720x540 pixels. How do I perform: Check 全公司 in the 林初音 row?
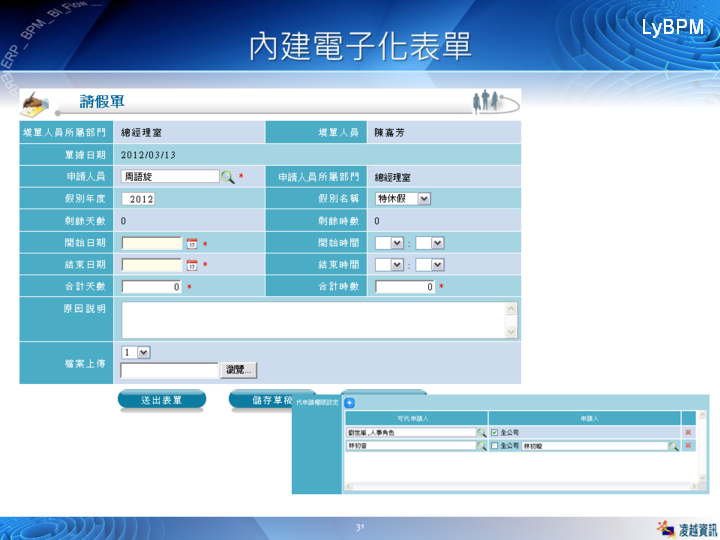pyautogui.click(x=495, y=446)
